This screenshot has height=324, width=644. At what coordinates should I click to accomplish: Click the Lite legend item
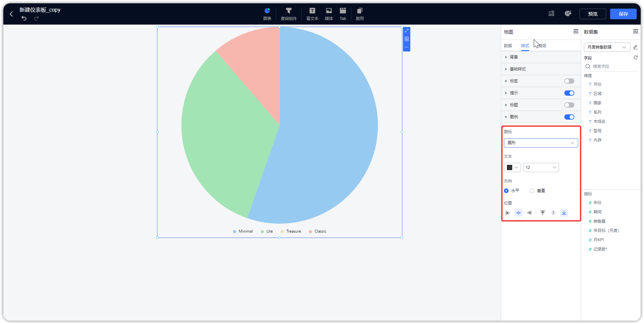tap(267, 231)
